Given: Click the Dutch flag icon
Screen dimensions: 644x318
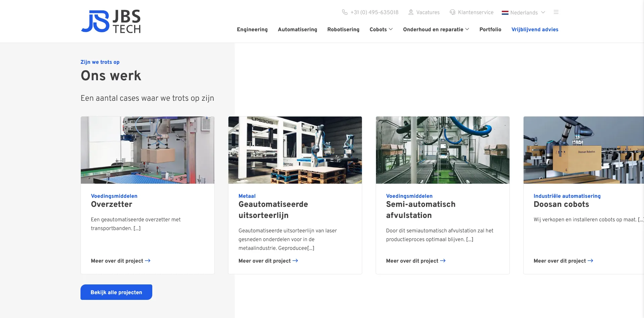Looking at the screenshot, I should tap(505, 13).
